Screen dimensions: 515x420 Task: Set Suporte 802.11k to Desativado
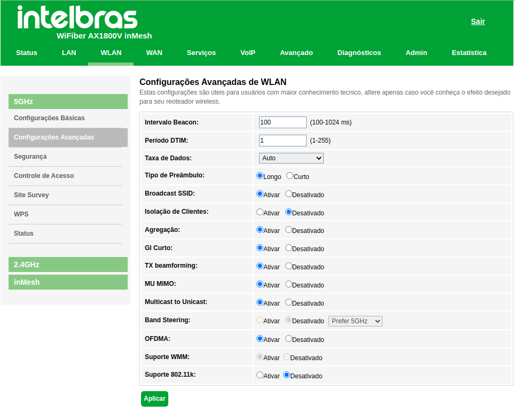point(286,375)
